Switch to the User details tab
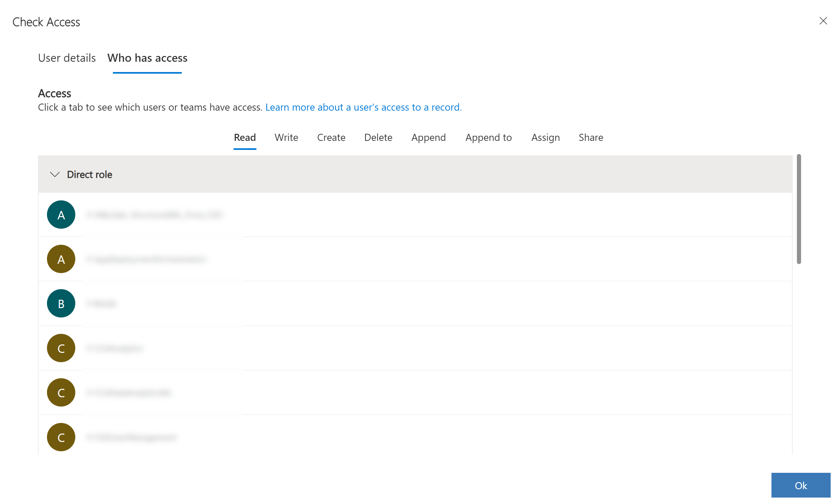 click(66, 58)
